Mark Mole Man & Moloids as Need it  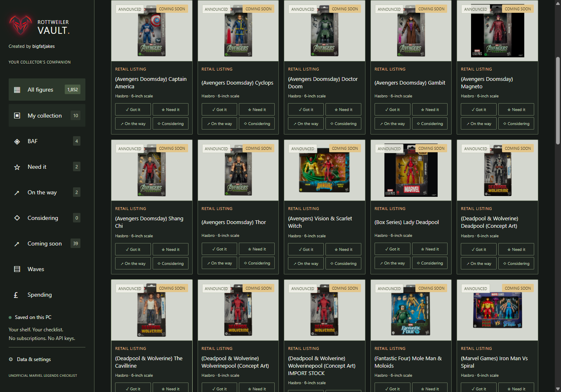(430, 387)
